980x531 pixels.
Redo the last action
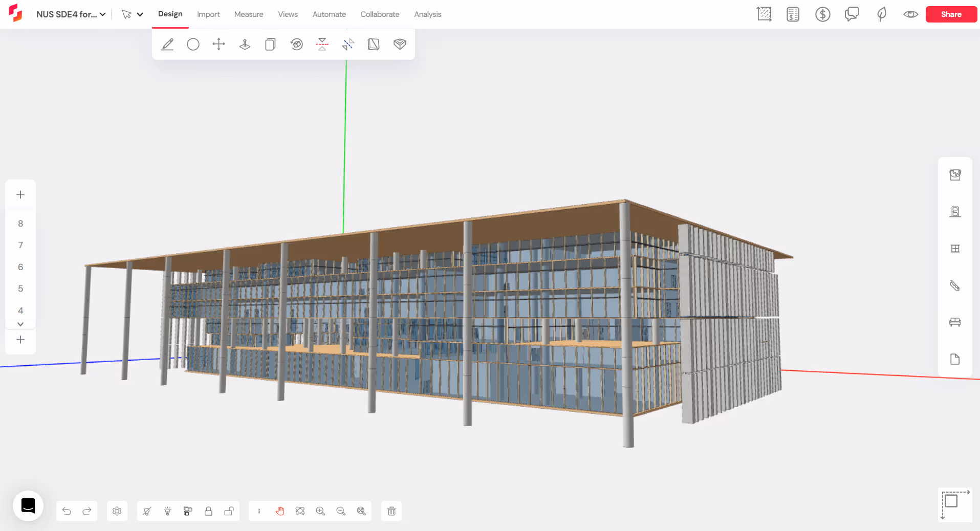click(87, 511)
